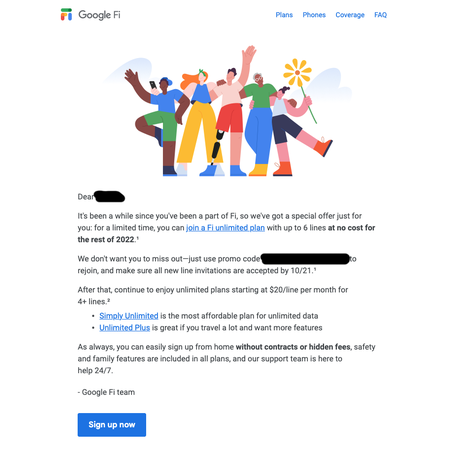Open the Phones navigation link
This screenshot has width=450, height=450.
[x=314, y=15]
